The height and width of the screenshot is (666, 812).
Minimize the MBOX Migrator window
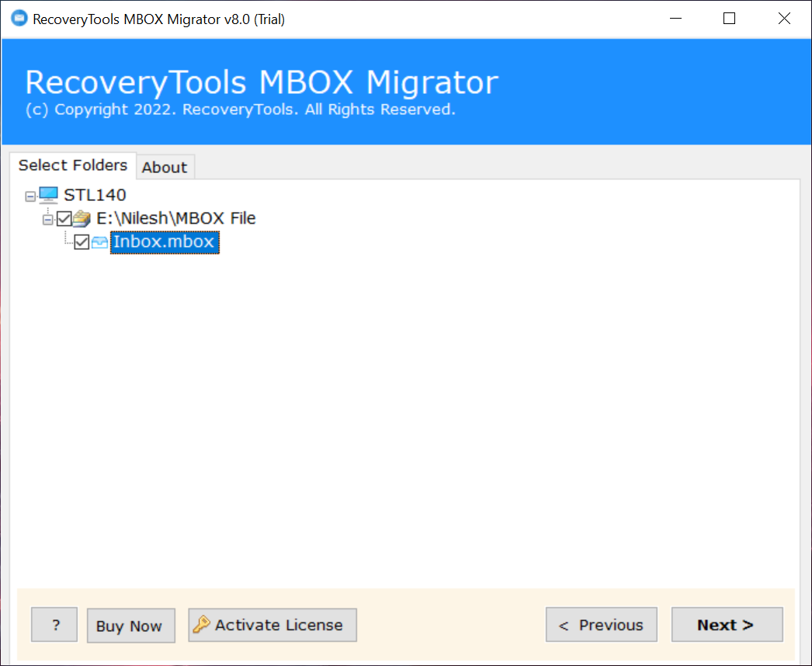[x=676, y=19]
